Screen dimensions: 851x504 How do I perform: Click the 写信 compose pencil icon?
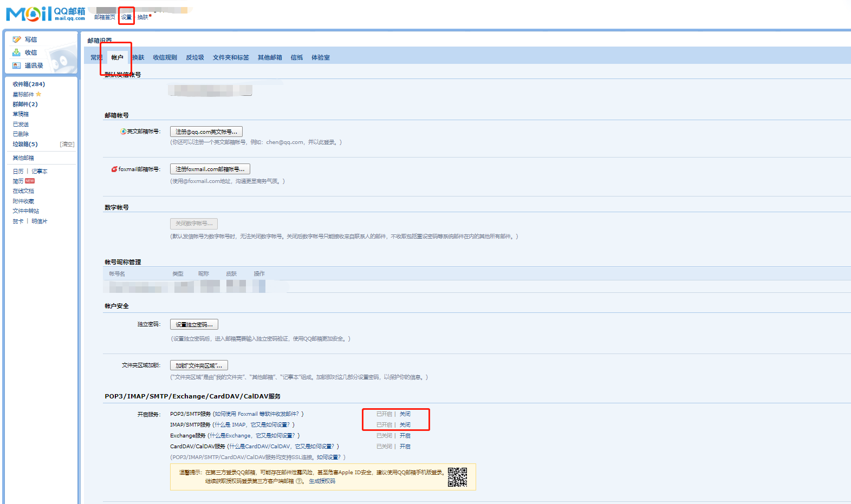(17, 40)
